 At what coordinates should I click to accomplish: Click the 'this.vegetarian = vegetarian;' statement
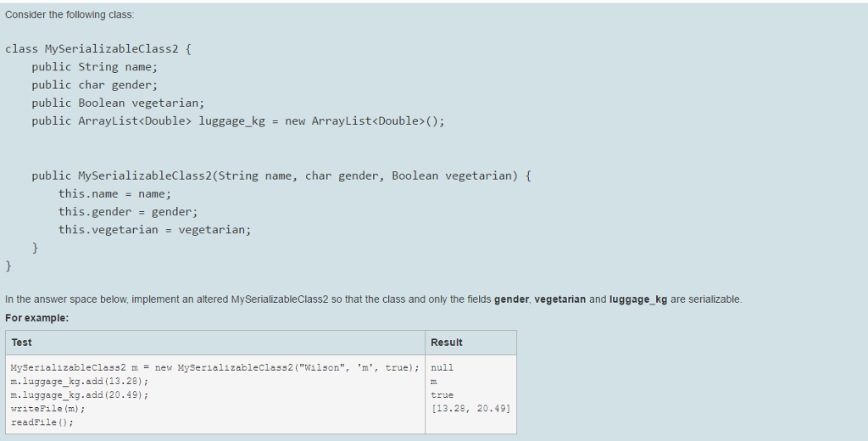click(x=154, y=229)
